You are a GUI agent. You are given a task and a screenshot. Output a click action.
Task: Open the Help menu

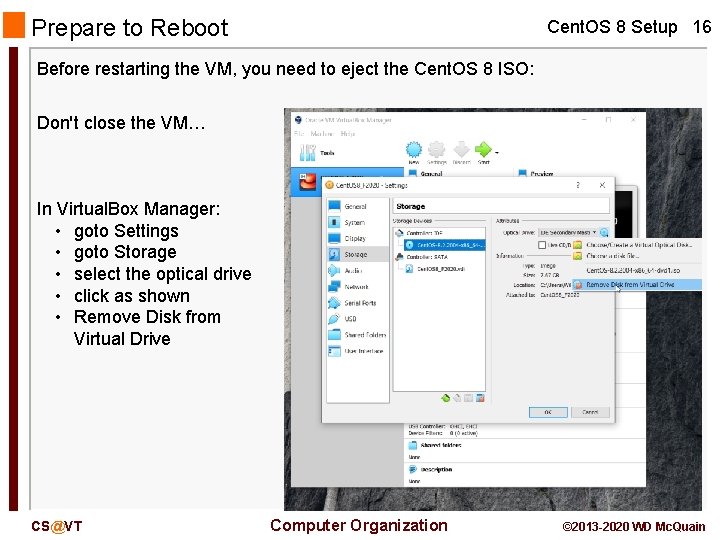pyautogui.click(x=348, y=134)
